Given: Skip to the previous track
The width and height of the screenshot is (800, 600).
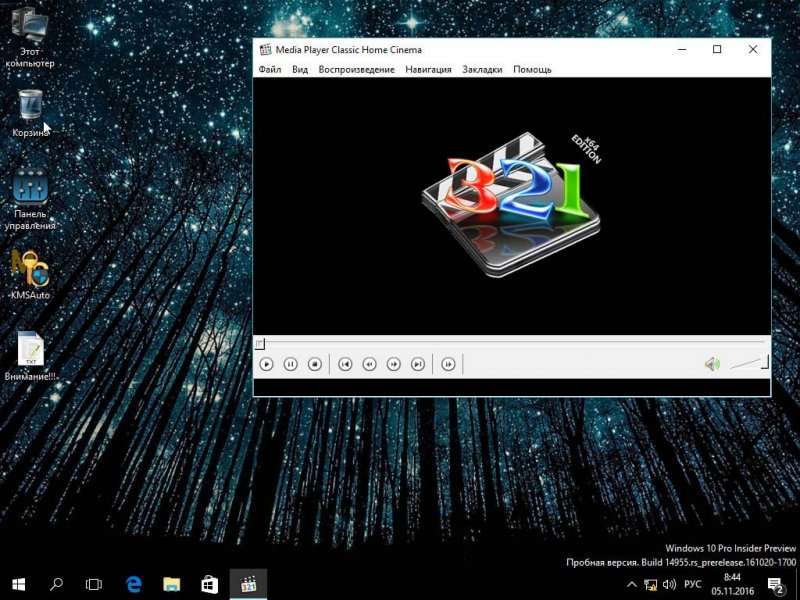Looking at the screenshot, I should [345, 364].
